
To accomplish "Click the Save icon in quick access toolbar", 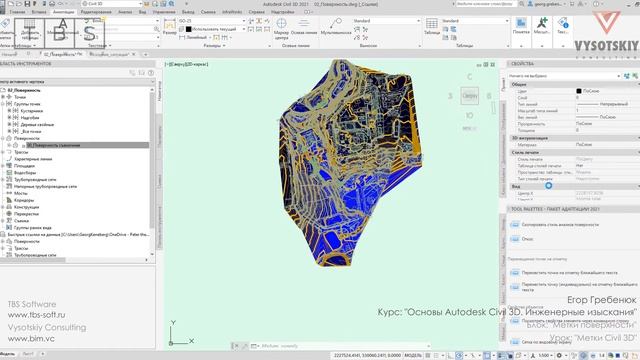I will click(27, 4).
